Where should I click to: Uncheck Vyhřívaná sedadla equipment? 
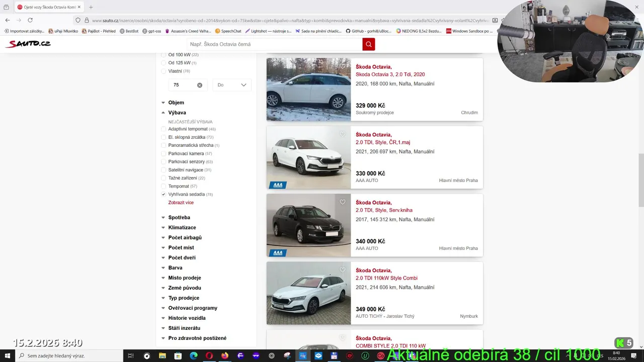[163, 194]
